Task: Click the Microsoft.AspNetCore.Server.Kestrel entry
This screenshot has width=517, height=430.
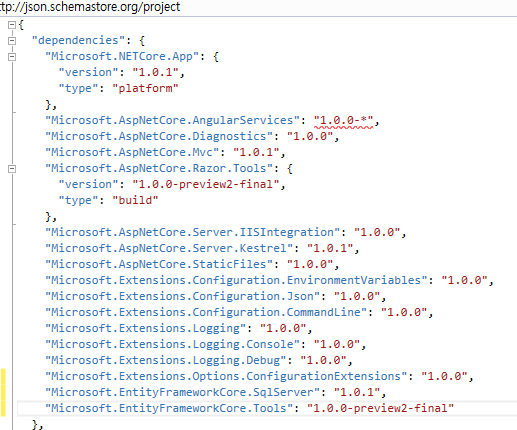Action: [202, 248]
